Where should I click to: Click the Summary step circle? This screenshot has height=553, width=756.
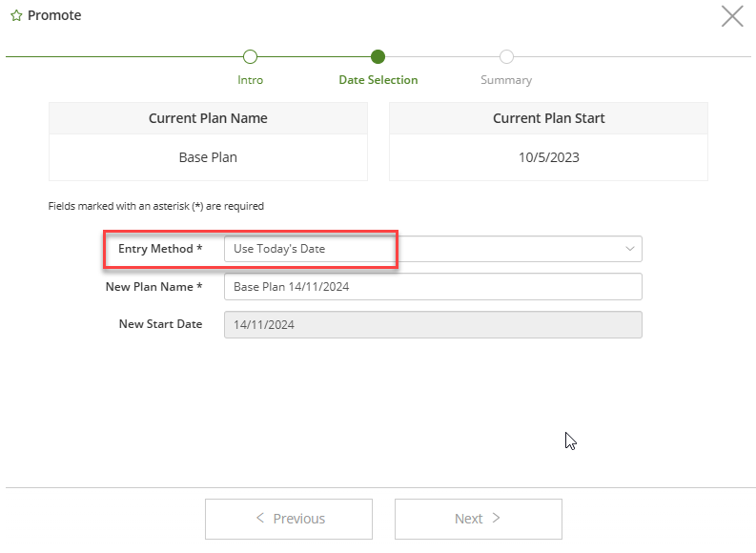(x=506, y=56)
